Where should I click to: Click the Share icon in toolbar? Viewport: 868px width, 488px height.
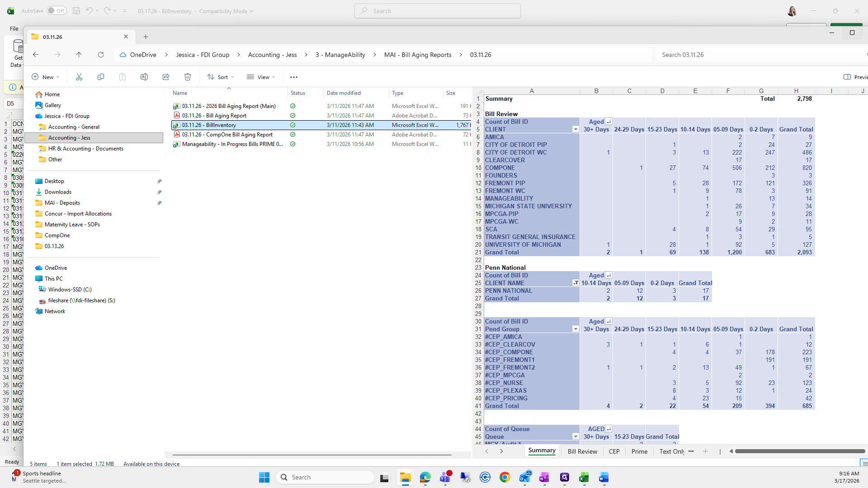166,77
